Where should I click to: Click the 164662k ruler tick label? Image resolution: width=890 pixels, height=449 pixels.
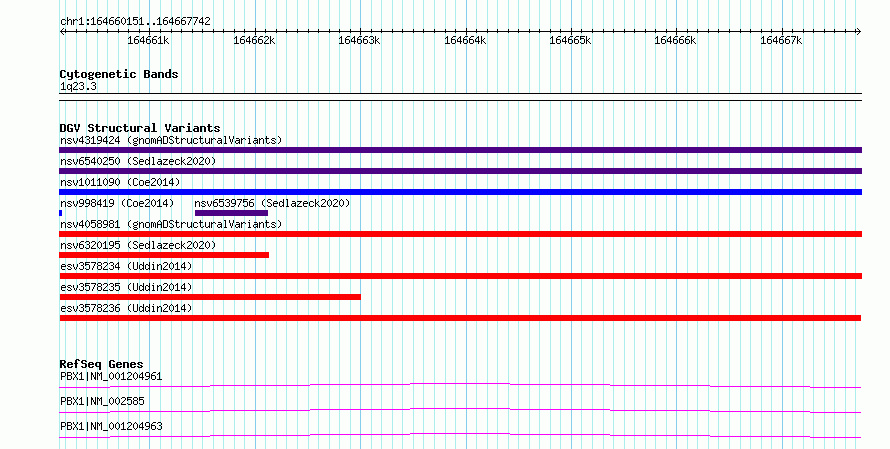pos(254,40)
